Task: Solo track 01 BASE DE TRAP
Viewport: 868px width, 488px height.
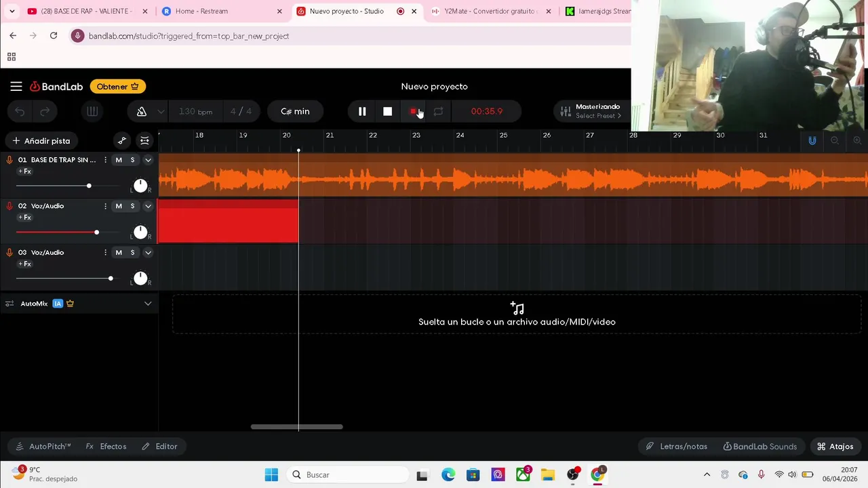Action: 132,160
